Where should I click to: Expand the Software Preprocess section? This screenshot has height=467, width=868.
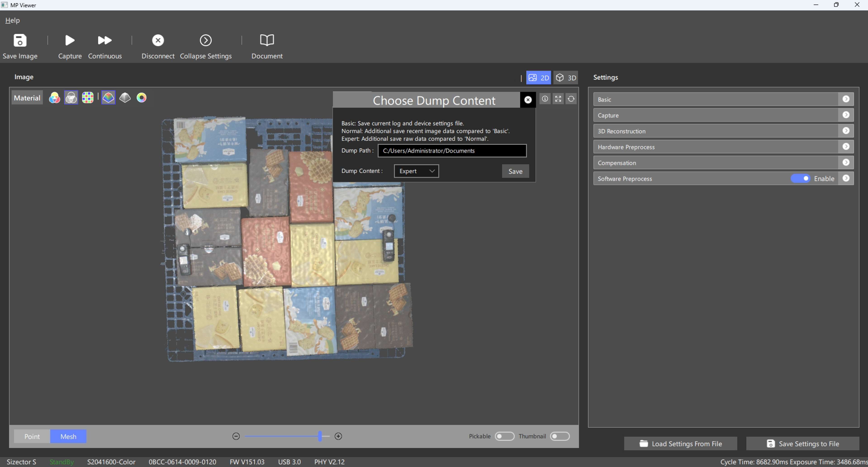tap(846, 178)
